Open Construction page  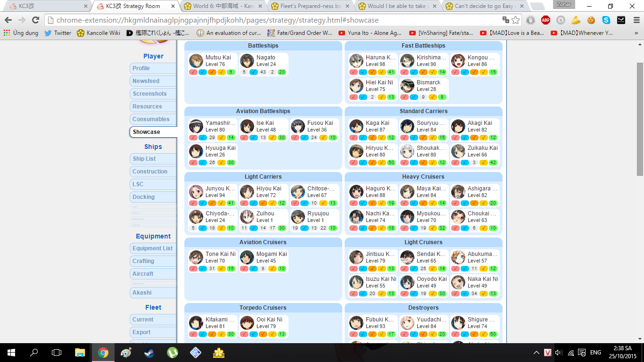coord(153,172)
